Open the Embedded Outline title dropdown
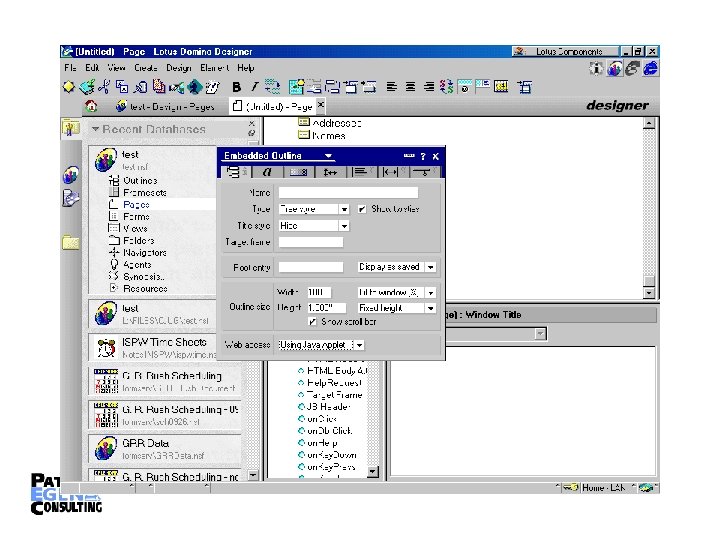 (x=328, y=156)
